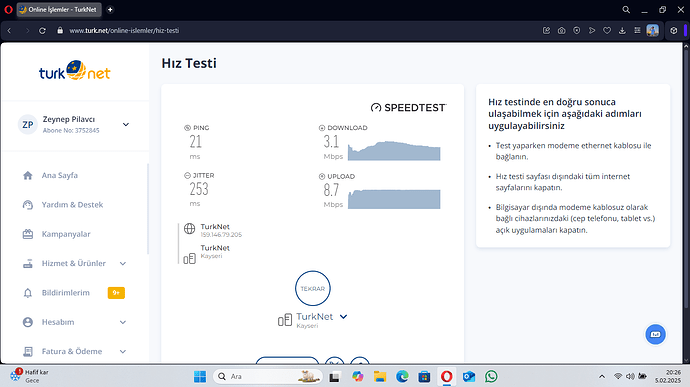Open the chat support bubble icon
This screenshot has width=690, height=387.
tap(655, 335)
